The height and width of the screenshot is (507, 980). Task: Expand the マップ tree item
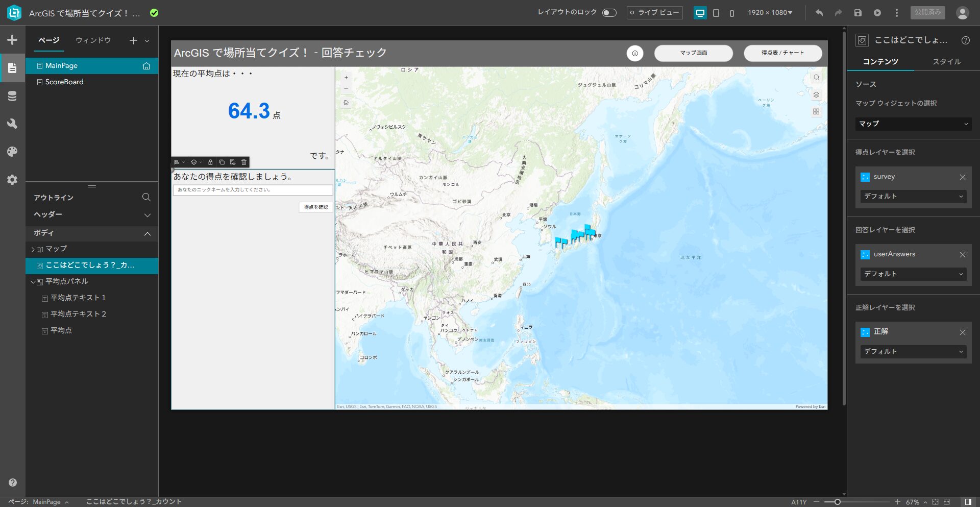pos(33,250)
